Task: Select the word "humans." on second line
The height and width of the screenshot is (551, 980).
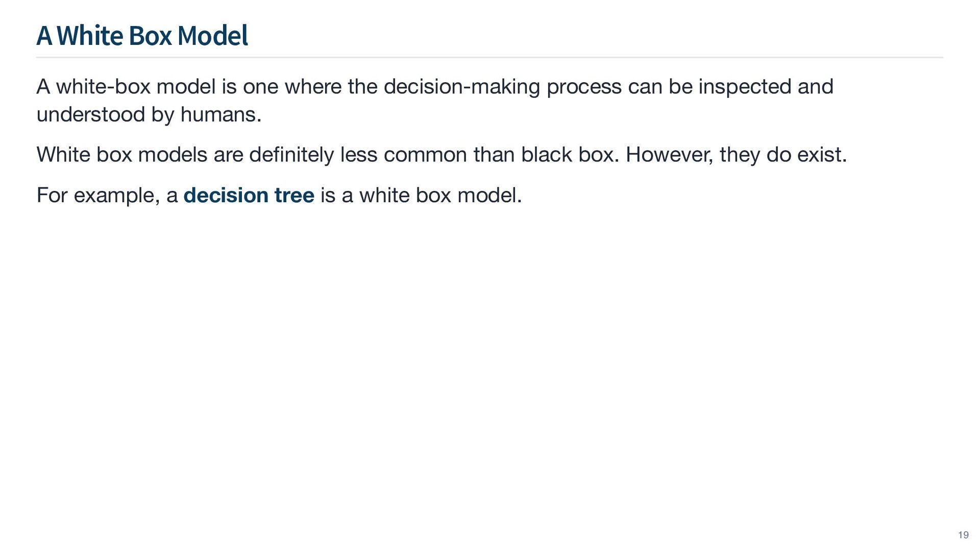Action: (220, 114)
